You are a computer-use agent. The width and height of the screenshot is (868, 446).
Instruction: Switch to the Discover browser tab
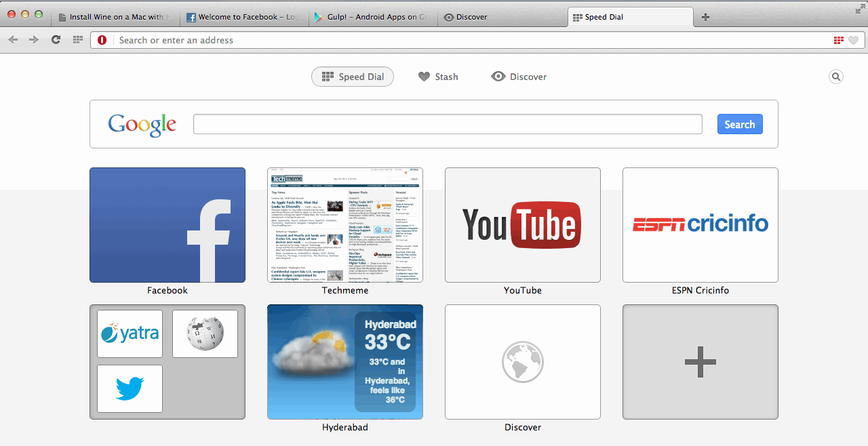[500, 17]
